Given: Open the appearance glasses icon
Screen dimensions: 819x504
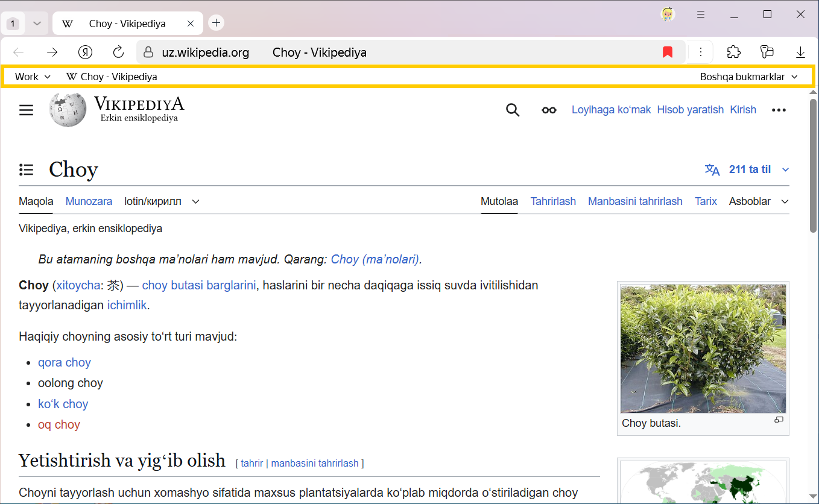Looking at the screenshot, I should pyautogui.click(x=549, y=110).
